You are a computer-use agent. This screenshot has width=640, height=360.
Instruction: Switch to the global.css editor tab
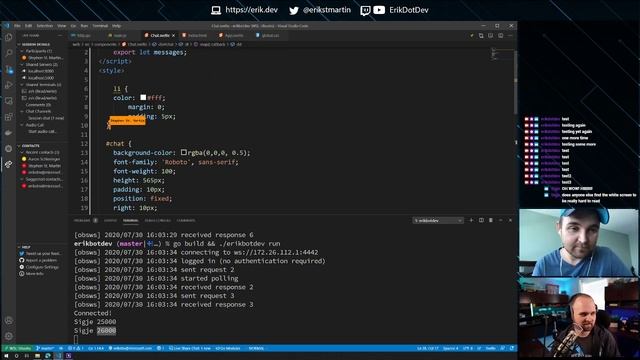coord(268,36)
